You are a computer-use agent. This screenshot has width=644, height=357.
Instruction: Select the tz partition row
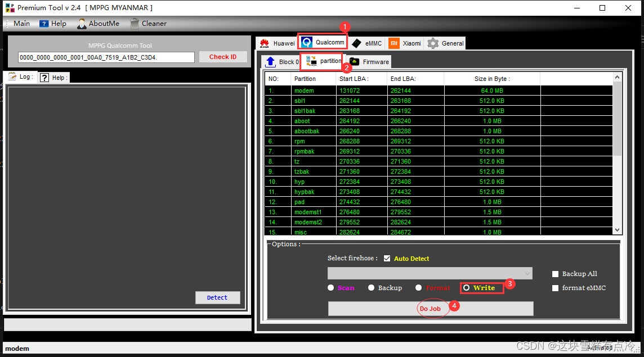[439, 161]
